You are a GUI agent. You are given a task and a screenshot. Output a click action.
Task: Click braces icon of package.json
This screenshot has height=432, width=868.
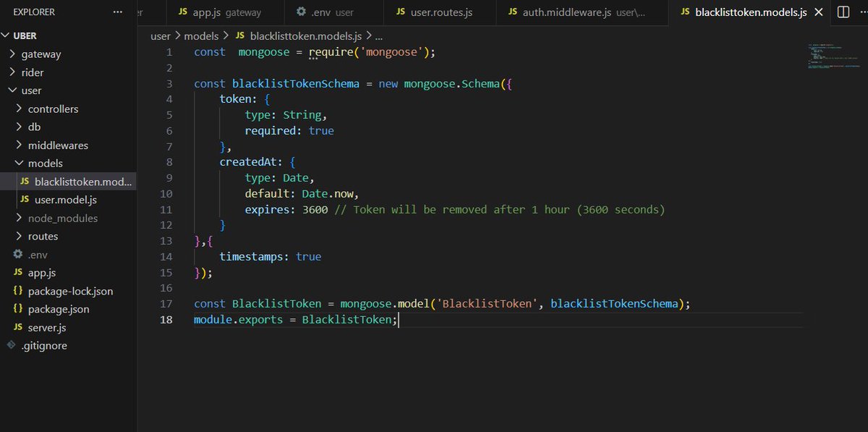click(x=18, y=309)
